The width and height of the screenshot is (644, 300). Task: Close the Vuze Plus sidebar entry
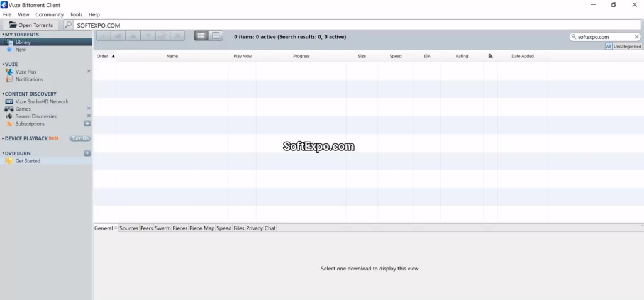pyautogui.click(x=89, y=72)
